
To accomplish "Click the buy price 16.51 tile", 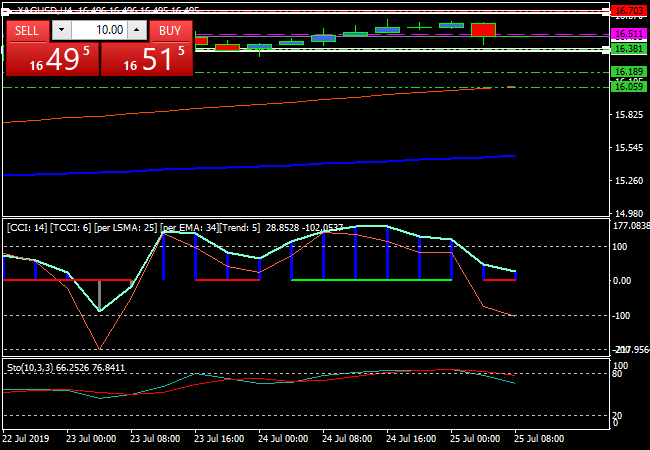I will pyautogui.click(x=148, y=59).
